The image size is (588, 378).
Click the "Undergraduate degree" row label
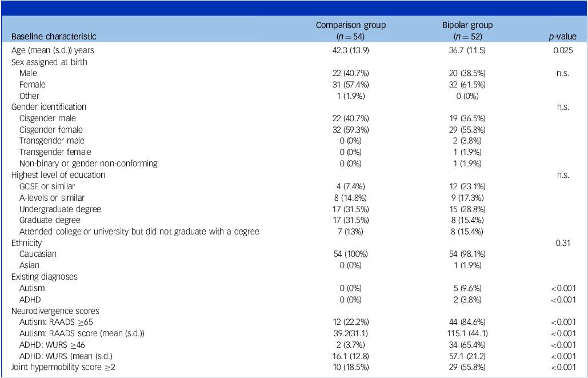(x=60, y=209)
